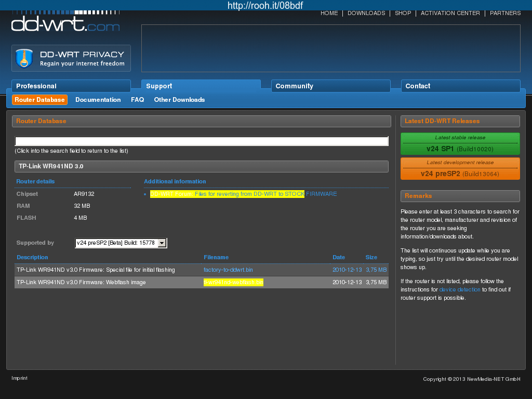
Task: Open the forum link about reverting to stock firmware
Action: [x=243, y=194]
